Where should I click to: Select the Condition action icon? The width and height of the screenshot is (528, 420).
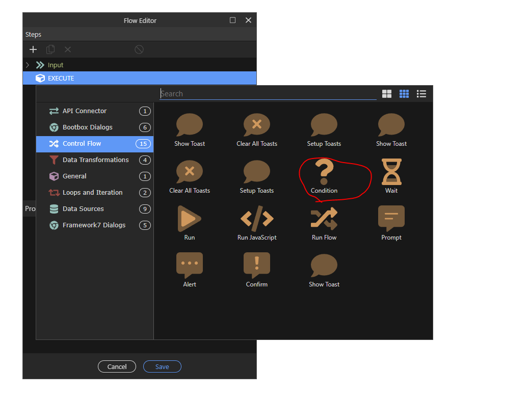(x=324, y=172)
